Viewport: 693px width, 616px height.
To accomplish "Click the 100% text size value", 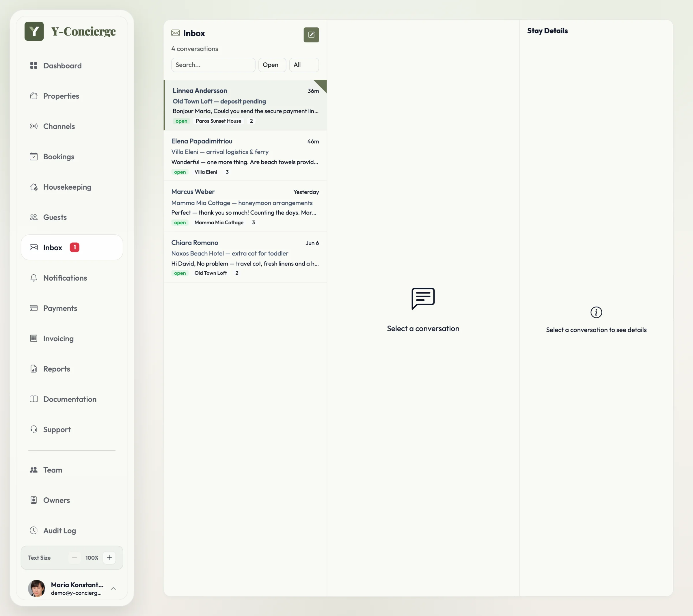I will tap(92, 558).
